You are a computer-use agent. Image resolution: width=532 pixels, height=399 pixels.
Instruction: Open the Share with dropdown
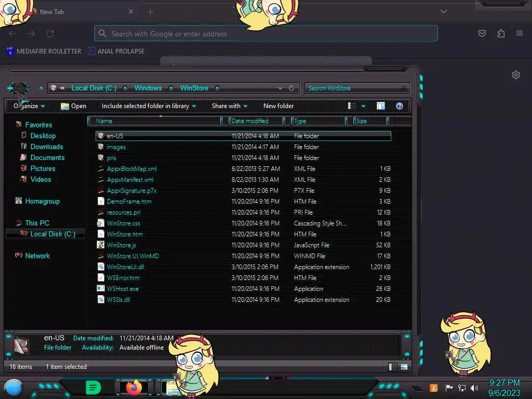click(229, 106)
